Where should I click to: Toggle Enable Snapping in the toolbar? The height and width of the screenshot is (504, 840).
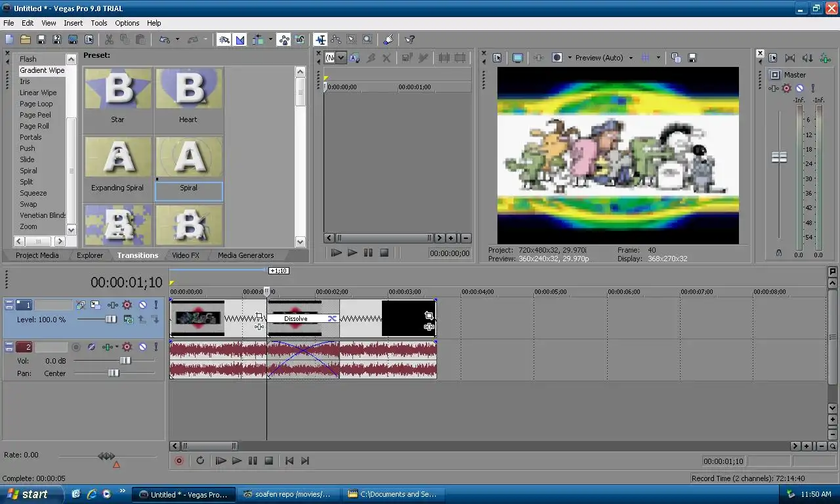tap(224, 40)
